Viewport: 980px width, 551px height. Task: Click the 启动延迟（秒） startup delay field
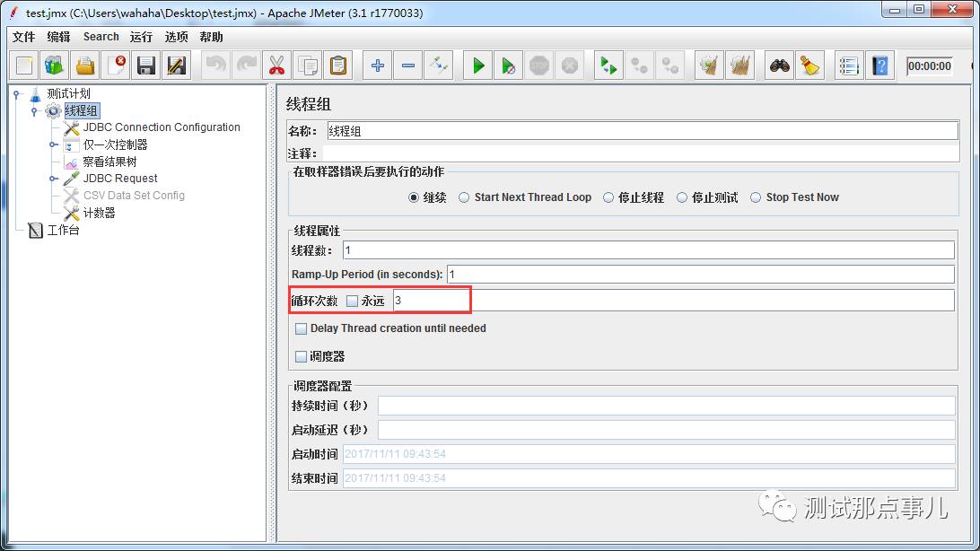pyautogui.click(x=666, y=430)
